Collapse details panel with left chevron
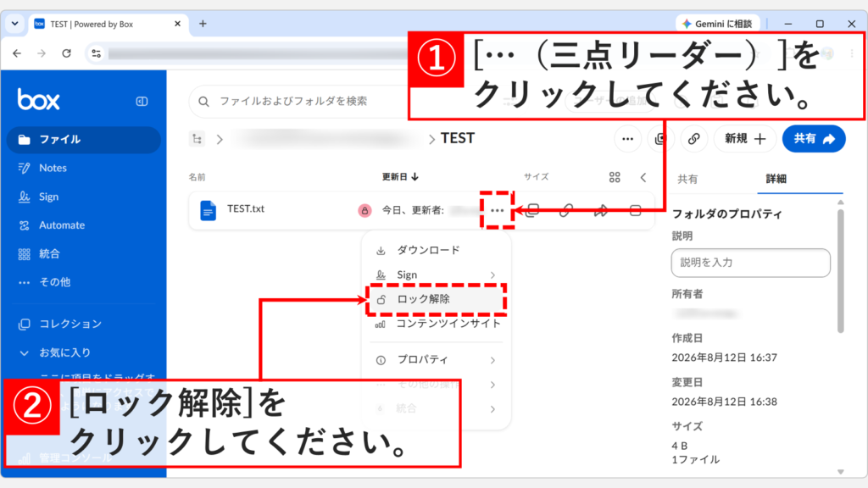This screenshot has width=868, height=488. coord(643,178)
